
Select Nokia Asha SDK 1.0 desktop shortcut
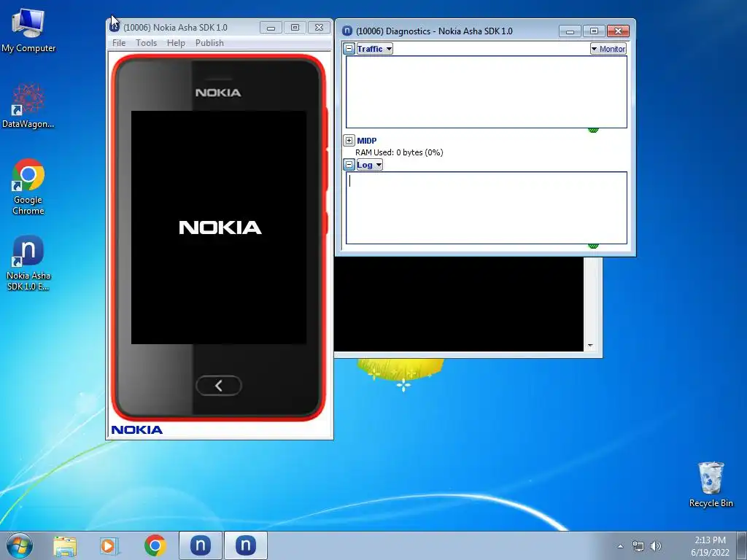pos(28,262)
